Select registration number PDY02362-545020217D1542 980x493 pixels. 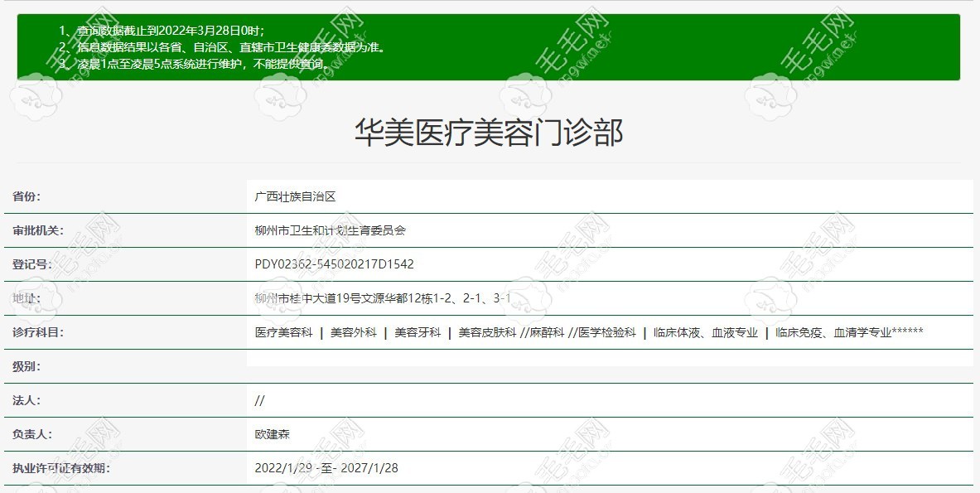coord(335,264)
